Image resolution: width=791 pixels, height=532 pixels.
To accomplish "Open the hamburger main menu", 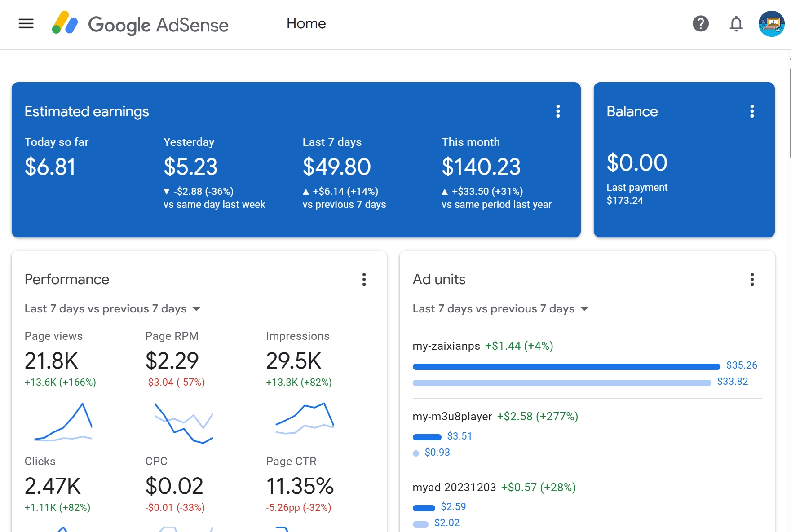I will [x=26, y=23].
